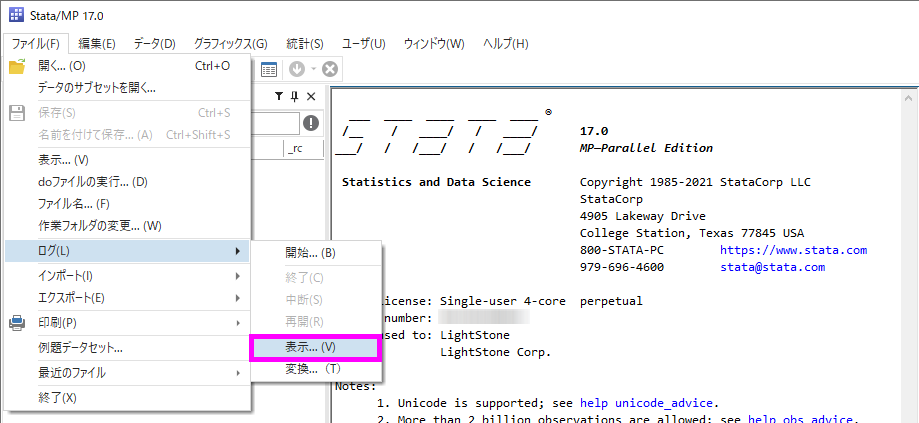
Task: Click the greyed-out 再開(R) log entry
Action: pyautogui.click(x=316, y=322)
